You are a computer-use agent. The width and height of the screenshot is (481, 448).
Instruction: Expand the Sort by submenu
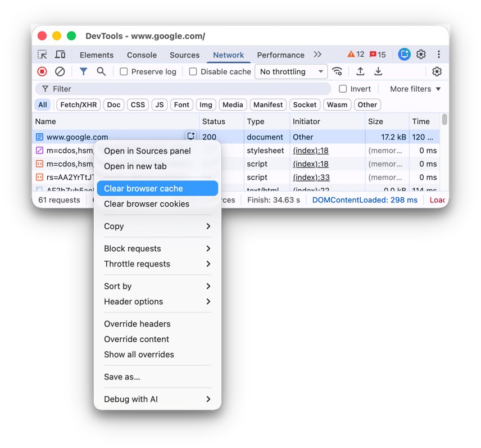tap(157, 286)
